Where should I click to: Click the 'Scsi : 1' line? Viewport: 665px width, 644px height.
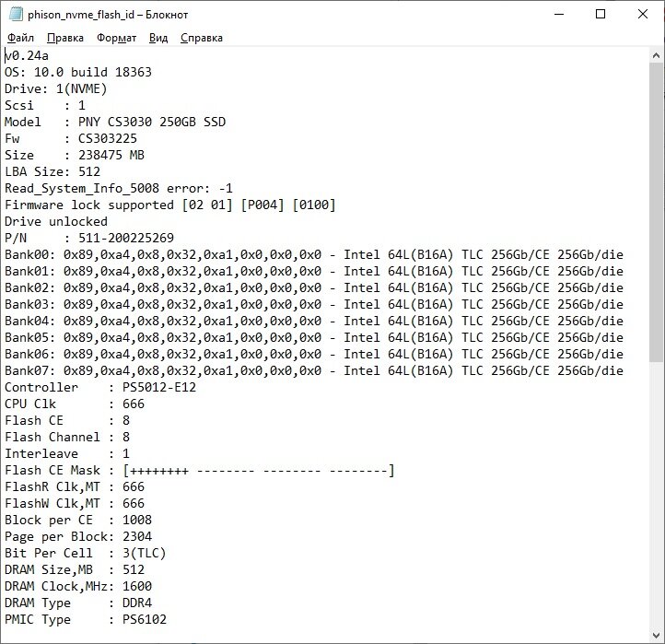click(x=45, y=105)
